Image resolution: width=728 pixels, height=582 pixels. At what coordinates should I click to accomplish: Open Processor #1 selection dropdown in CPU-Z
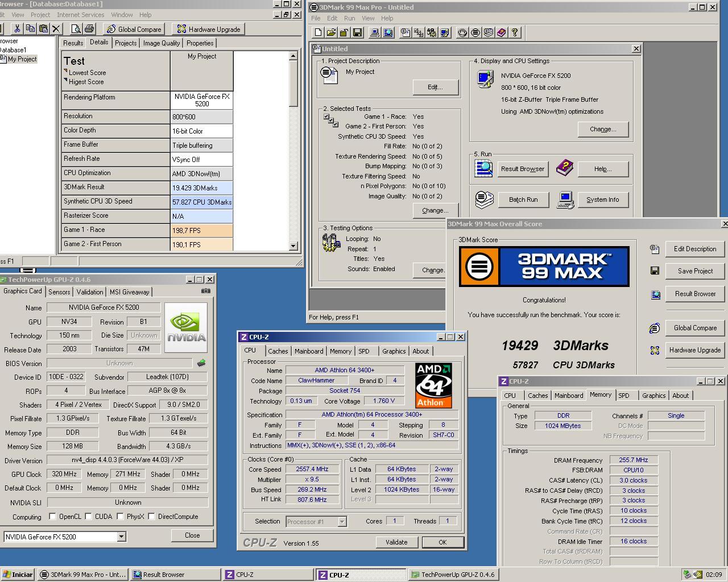(342, 521)
